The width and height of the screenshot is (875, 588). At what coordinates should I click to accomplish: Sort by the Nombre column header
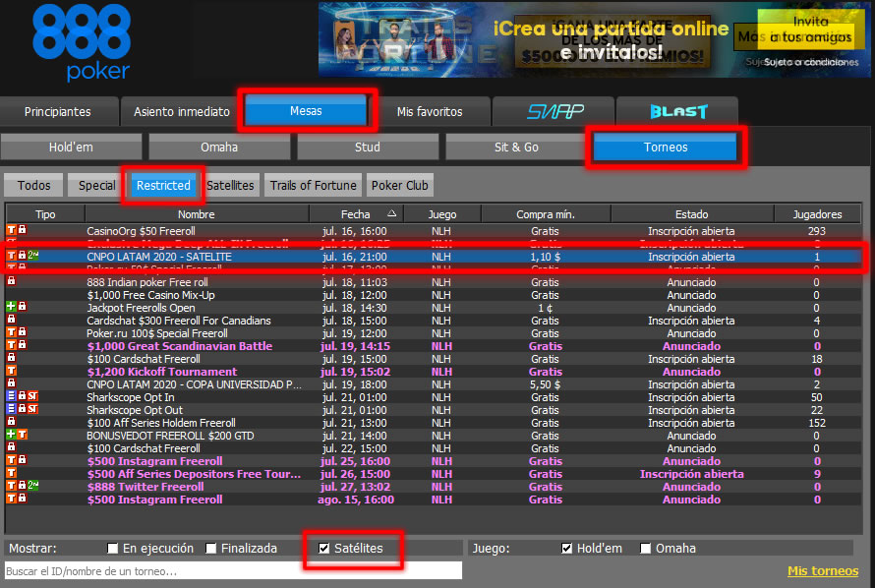pyautogui.click(x=197, y=214)
